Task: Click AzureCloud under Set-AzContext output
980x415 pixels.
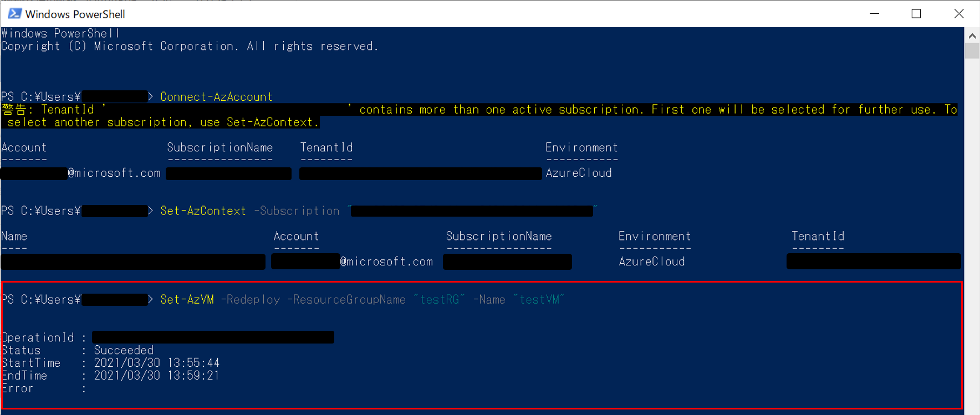Action: tap(652, 262)
